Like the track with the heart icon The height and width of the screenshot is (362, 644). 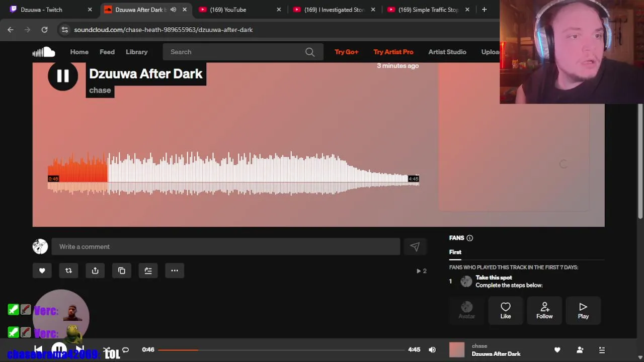(42, 270)
